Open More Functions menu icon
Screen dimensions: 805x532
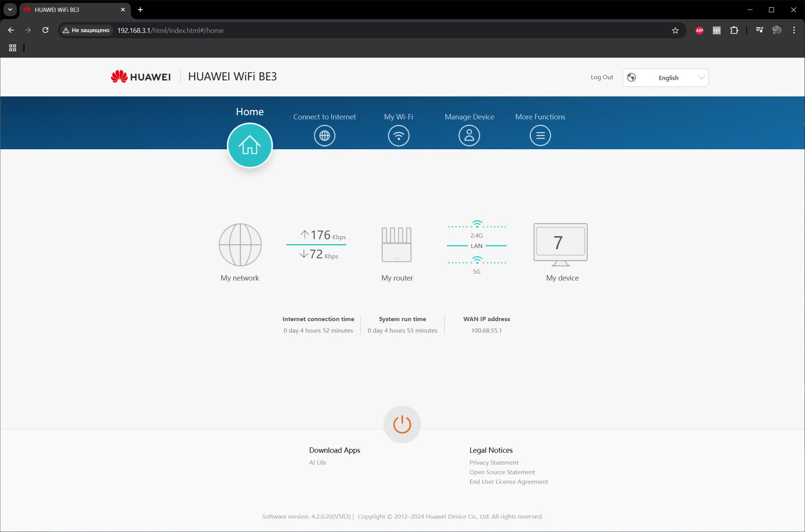[x=540, y=135]
